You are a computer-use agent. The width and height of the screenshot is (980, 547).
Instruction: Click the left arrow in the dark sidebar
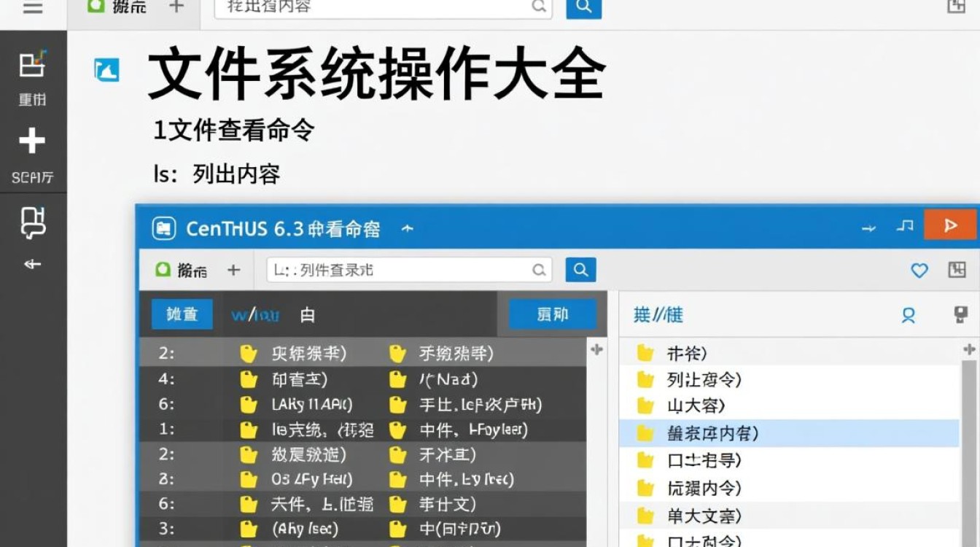(33, 264)
